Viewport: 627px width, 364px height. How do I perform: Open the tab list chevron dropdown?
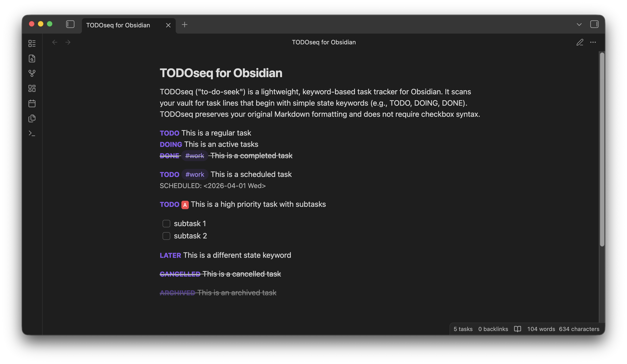click(579, 24)
